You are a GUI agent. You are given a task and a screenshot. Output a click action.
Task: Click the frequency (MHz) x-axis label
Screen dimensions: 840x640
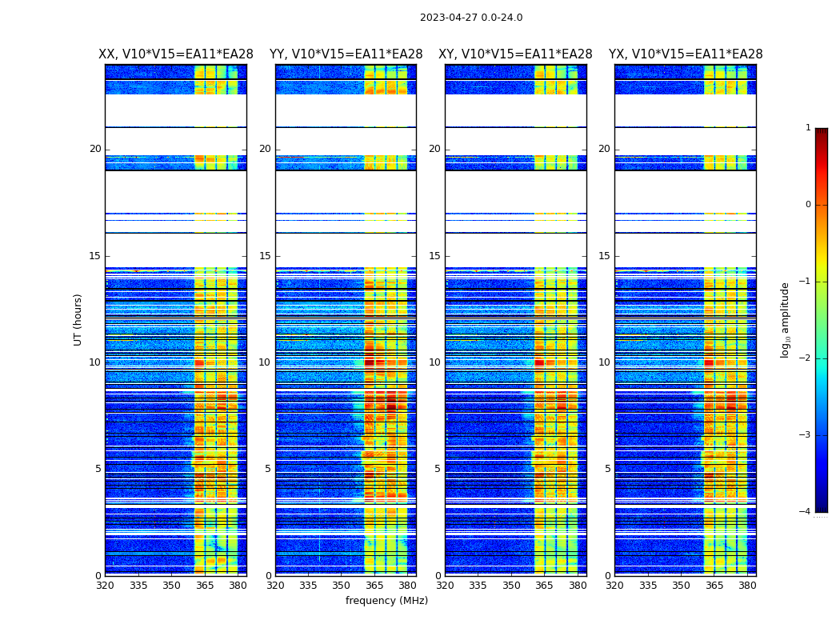(x=386, y=601)
